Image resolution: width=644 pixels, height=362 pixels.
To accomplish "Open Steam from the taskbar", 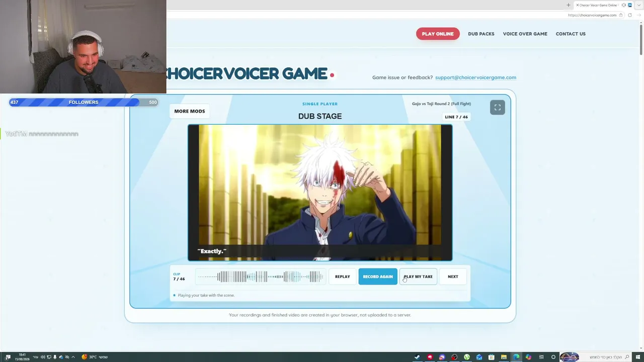I will click(417, 357).
